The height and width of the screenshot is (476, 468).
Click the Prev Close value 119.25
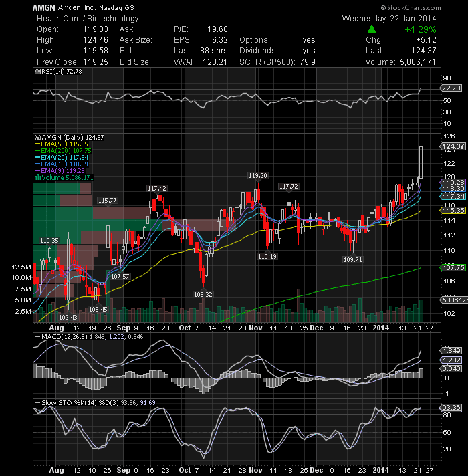[x=96, y=62]
